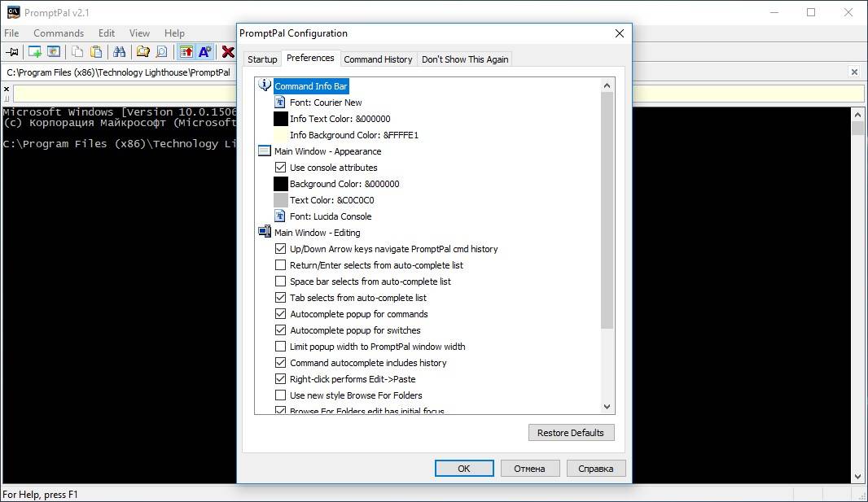Viewport: 868px width, 502px height.
Task: Enable Limit popup width to PromptPal window
Action: tap(281, 346)
